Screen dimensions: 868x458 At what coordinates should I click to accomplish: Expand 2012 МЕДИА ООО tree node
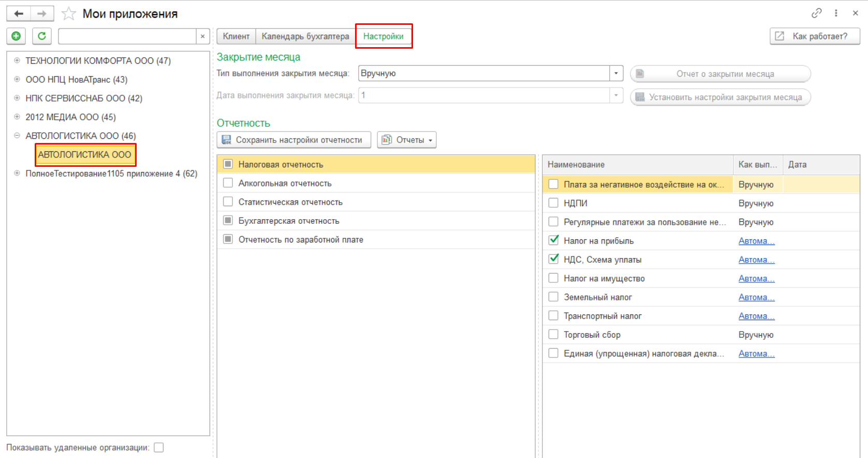(17, 117)
